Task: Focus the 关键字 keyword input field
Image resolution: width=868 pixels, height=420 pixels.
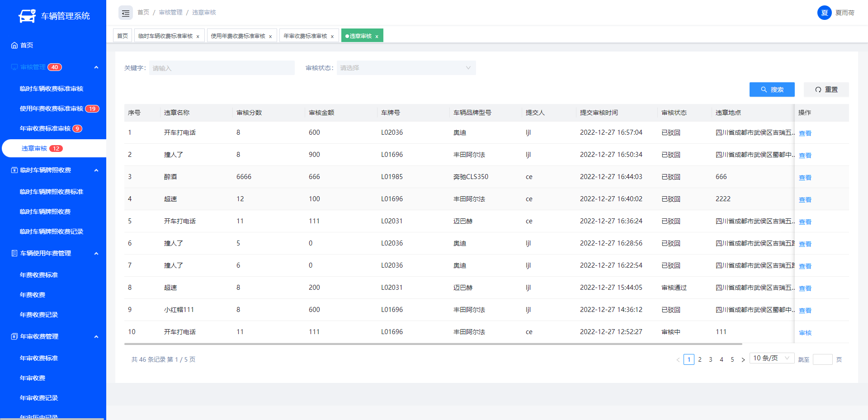Action: (x=222, y=68)
